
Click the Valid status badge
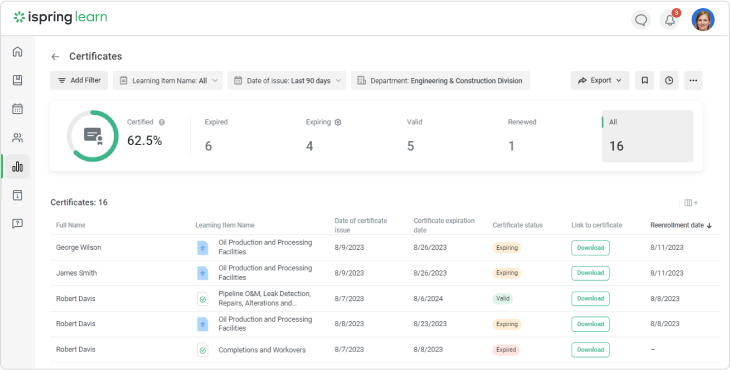(x=503, y=299)
